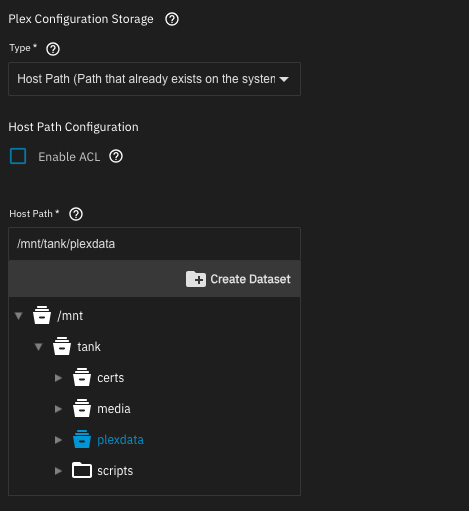This screenshot has width=469, height=511.
Task: Expand the certs dataset node
Action: point(58,378)
